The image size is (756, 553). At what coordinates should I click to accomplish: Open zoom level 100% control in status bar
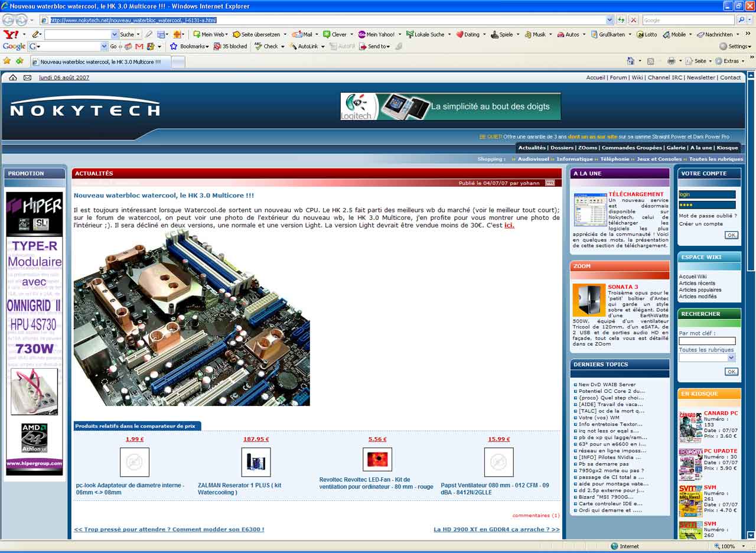[729, 547]
